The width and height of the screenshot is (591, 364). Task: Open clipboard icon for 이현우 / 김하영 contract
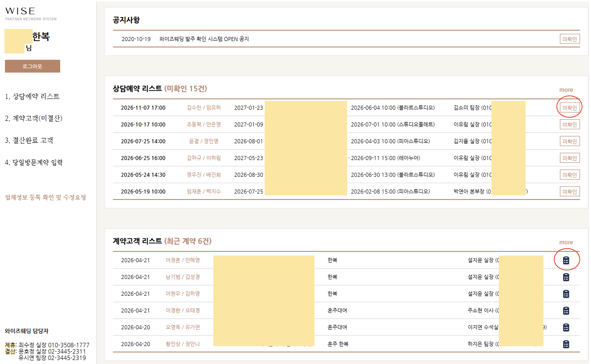566,294
